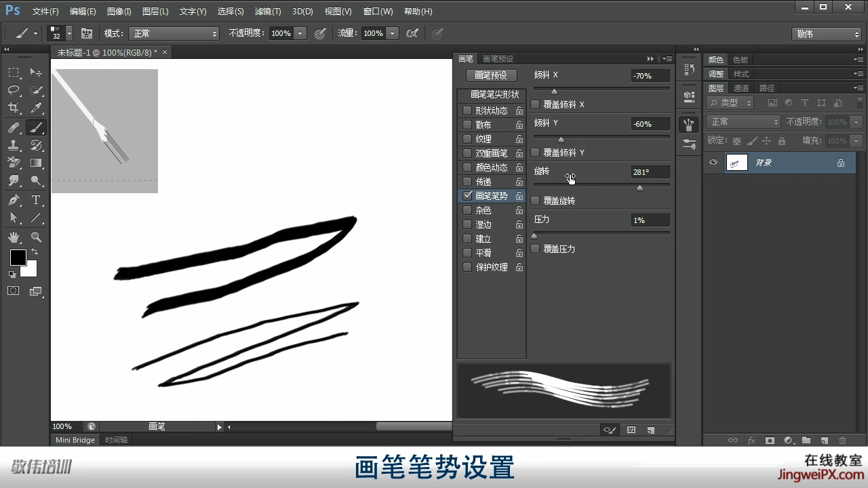Toggle the Brush panel from options bar
Screen dimensions: 868x488
point(86,33)
